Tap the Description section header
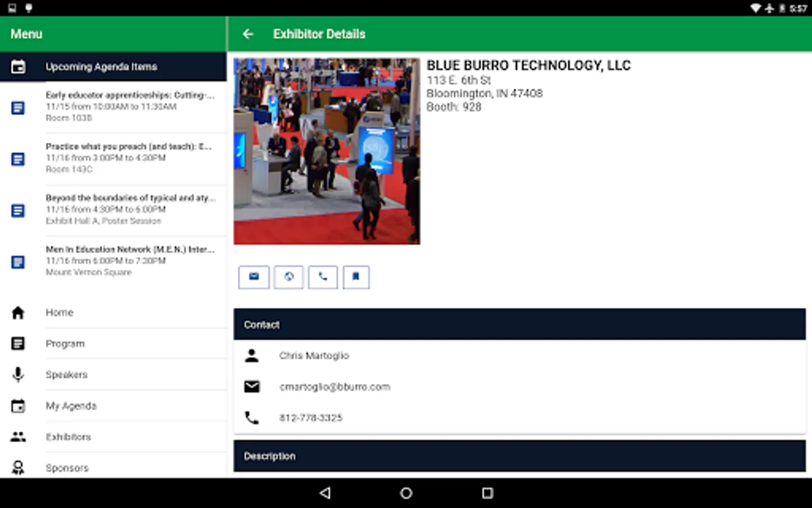The height and width of the screenshot is (508, 812). [519, 456]
